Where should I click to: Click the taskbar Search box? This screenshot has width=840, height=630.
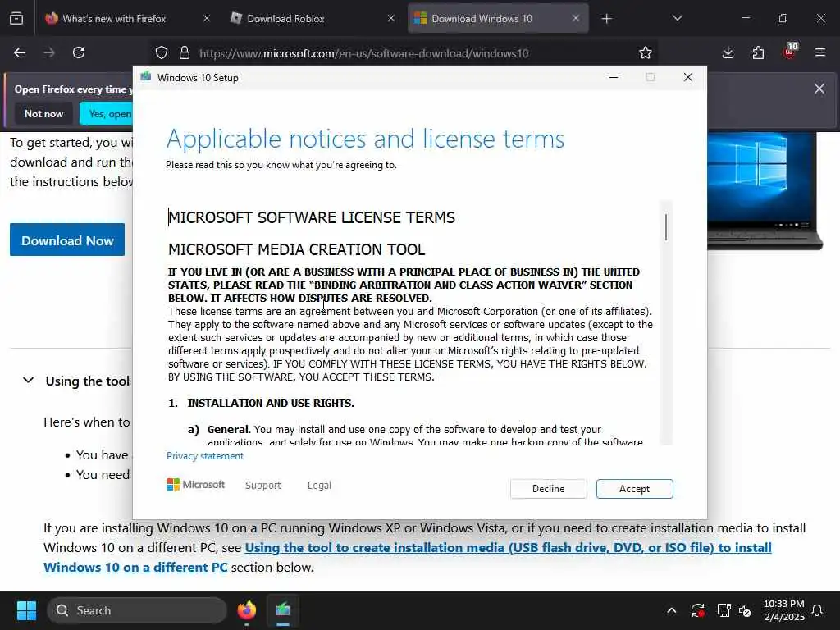[137, 610]
